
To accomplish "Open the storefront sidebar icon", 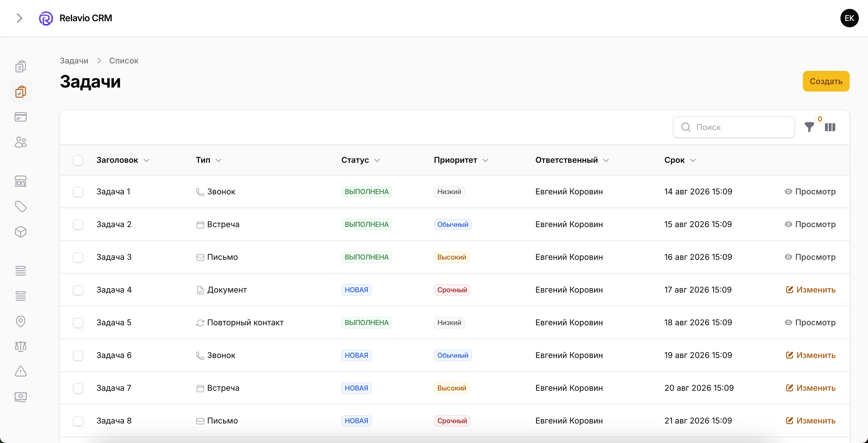I will (x=21, y=181).
